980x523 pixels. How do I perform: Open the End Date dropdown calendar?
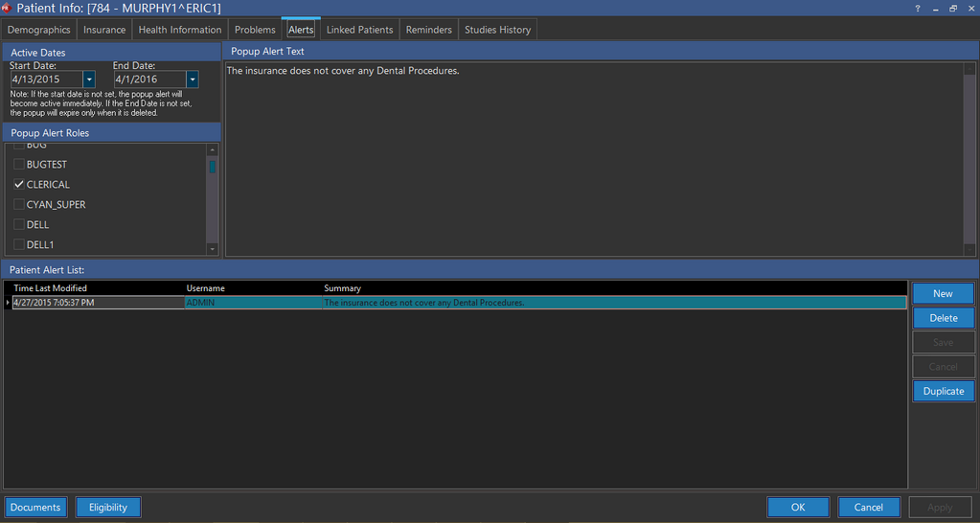193,80
